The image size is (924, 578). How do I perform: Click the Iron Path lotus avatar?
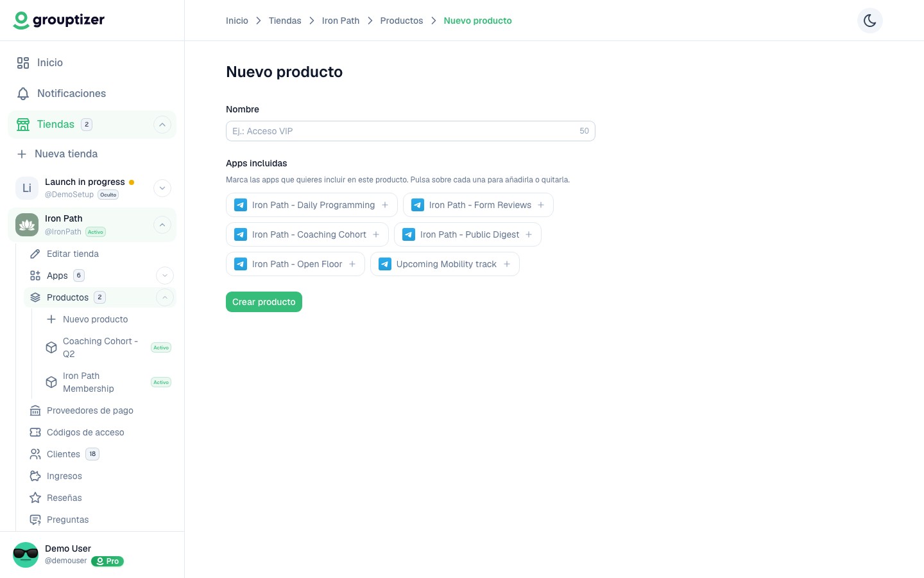pos(27,225)
